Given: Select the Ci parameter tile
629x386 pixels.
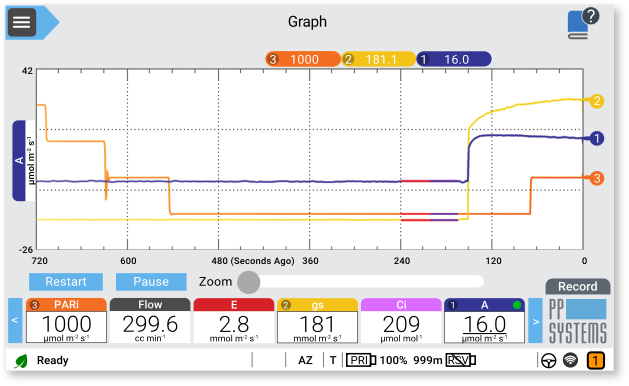Looking at the screenshot, I should click(x=401, y=320).
